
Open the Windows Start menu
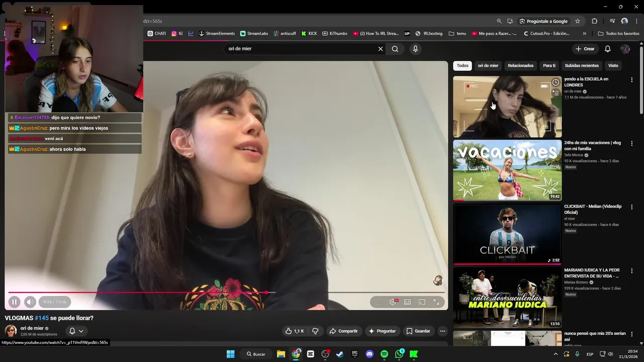pyautogui.click(x=230, y=354)
